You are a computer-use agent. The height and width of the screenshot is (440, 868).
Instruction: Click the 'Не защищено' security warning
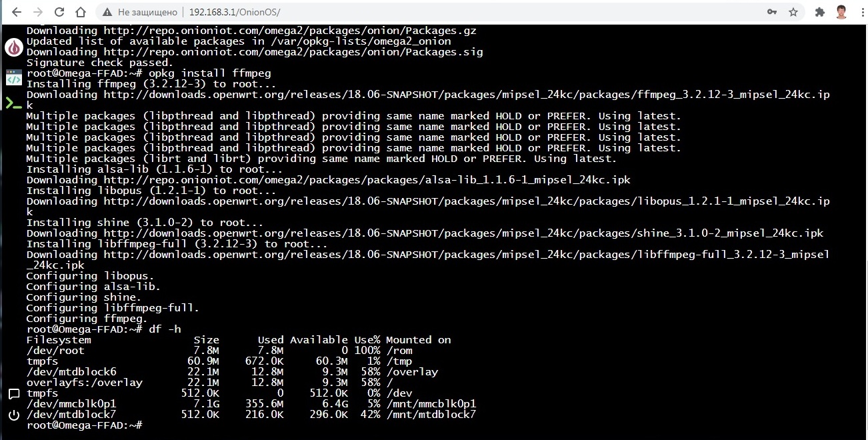(x=139, y=12)
